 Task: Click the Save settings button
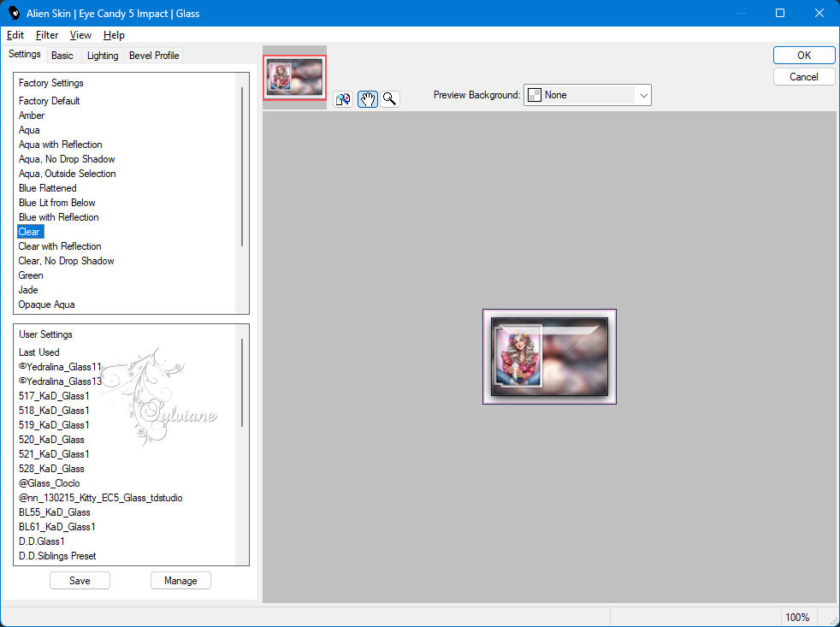pyautogui.click(x=80, y=580)
